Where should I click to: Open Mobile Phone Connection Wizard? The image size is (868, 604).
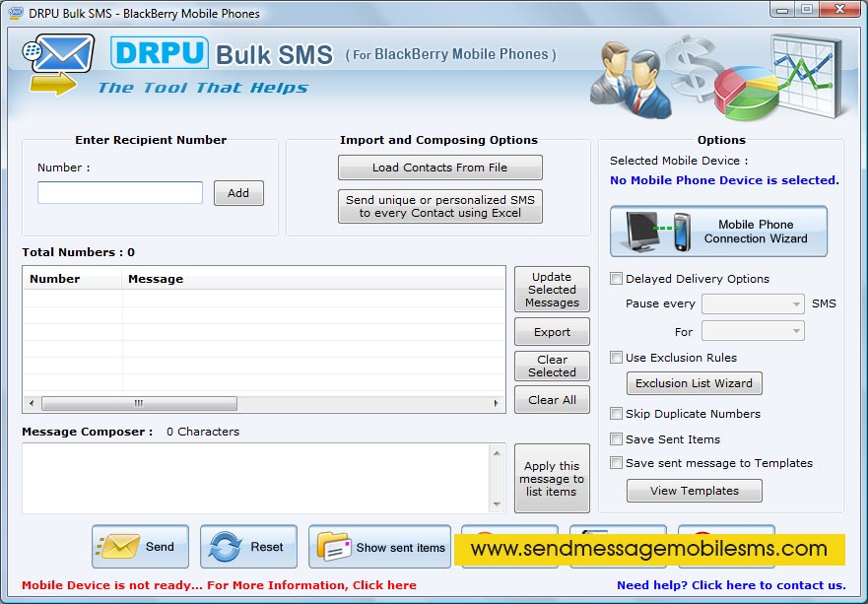718,232
